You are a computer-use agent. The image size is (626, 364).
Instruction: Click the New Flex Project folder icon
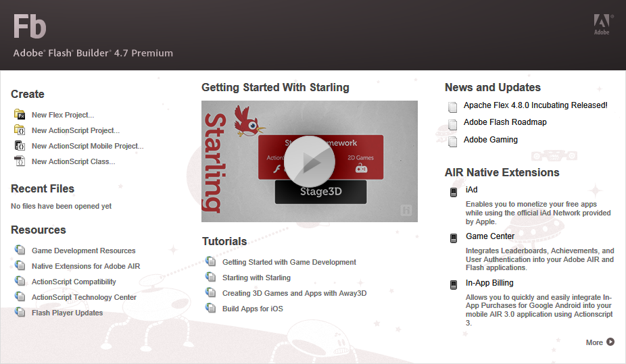[20, 114]
